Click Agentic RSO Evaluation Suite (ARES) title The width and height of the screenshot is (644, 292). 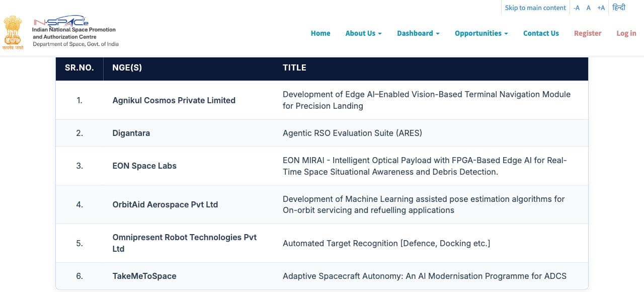[352, 133]
